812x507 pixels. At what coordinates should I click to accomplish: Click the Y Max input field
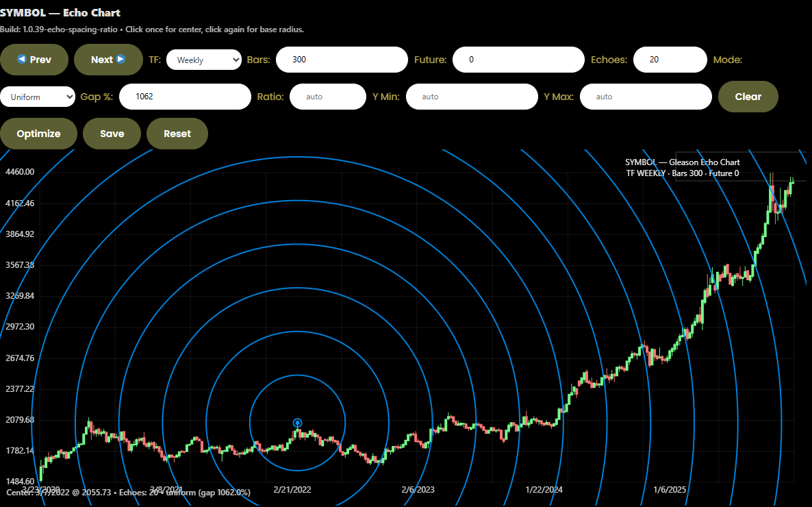tap(646, 97)
